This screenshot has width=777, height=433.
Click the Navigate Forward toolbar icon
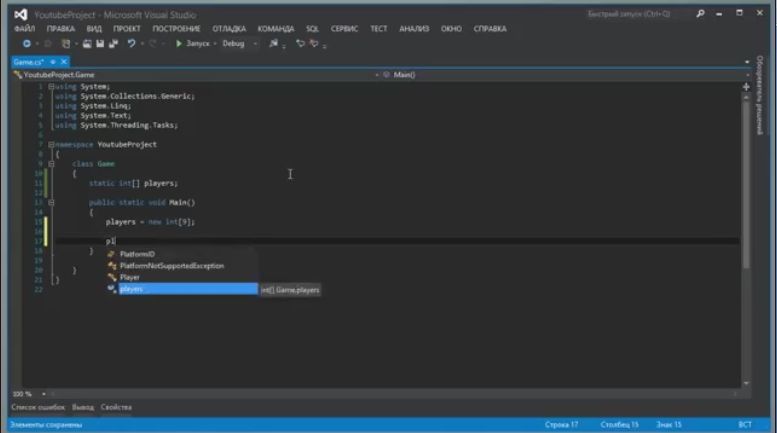48,44
